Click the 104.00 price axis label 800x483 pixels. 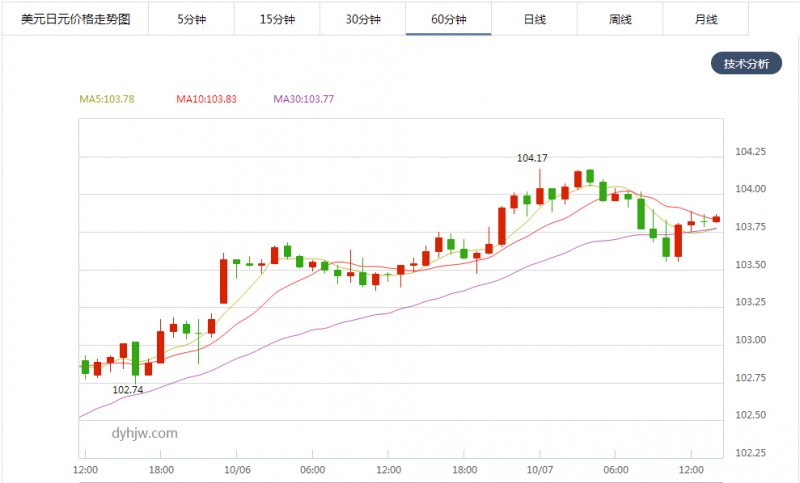click(750, 189)
